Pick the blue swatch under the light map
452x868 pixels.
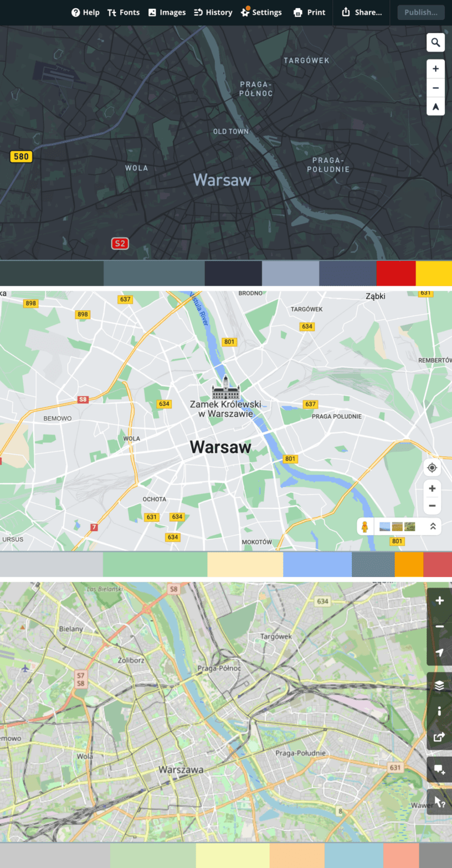pos(317,565)
